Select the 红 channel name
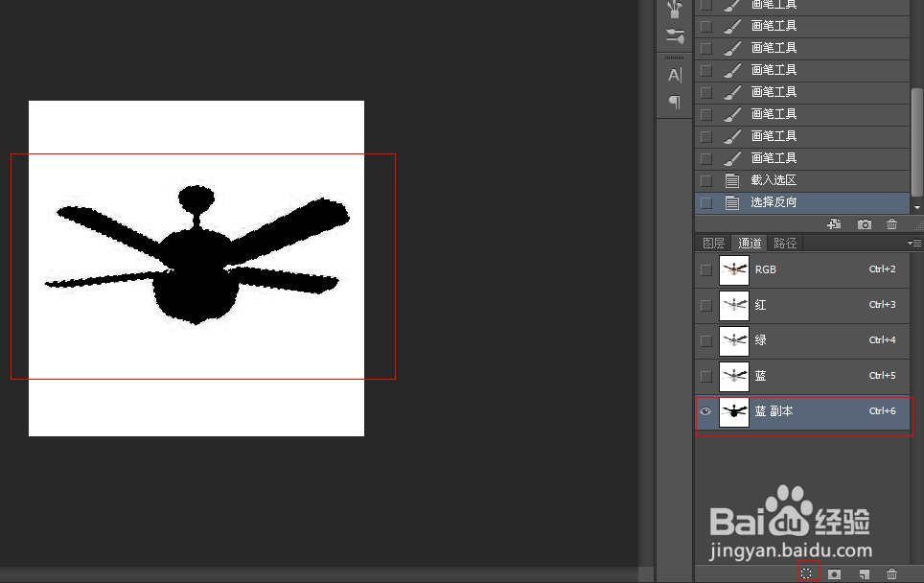This screenshot has height=583, width=924. tap(761, 305)
